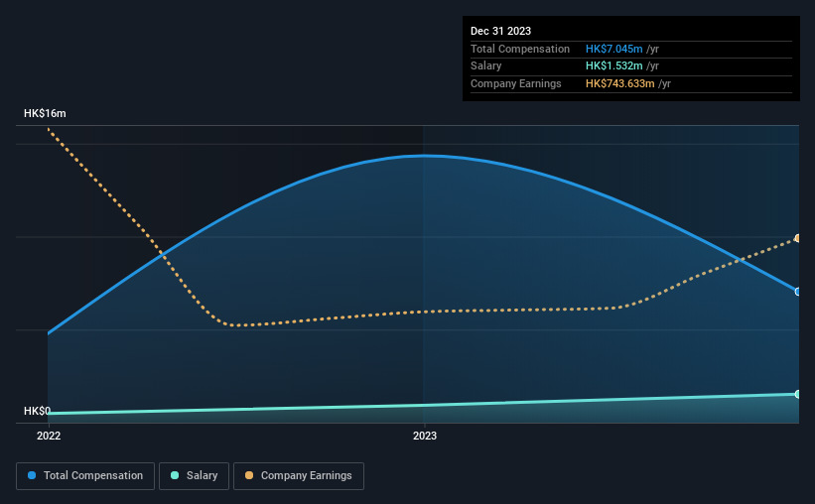The image size is (815, 504).
Task: Click the Company Earnings end data point
Action: [798, 238]
